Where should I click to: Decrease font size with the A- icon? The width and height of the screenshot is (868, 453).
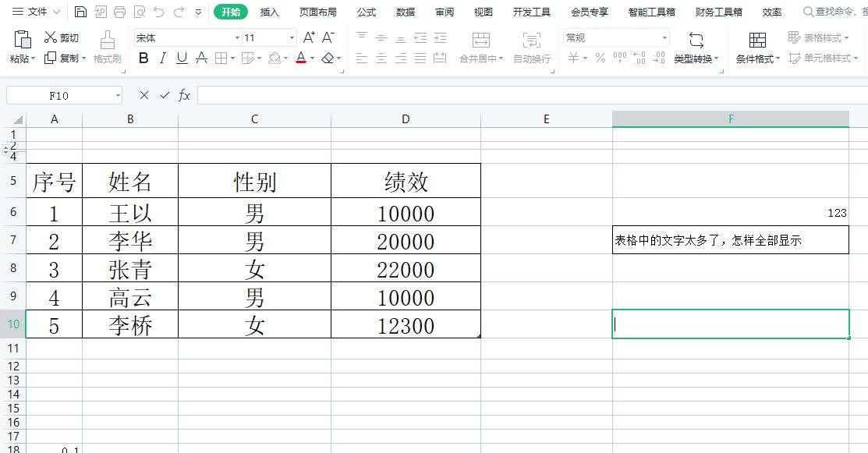(328, 37)
